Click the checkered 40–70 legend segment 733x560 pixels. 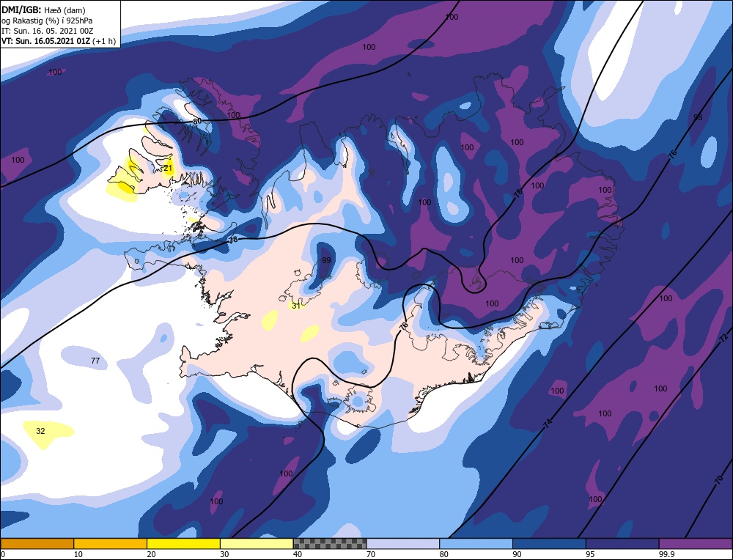pyautogui.click(x=330, y=543)
